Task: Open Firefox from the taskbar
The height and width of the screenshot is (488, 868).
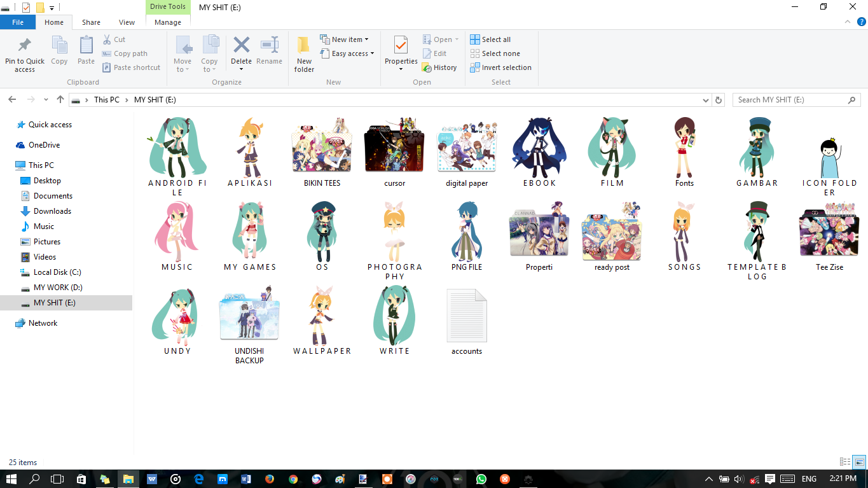Action: tap(269, 479)
